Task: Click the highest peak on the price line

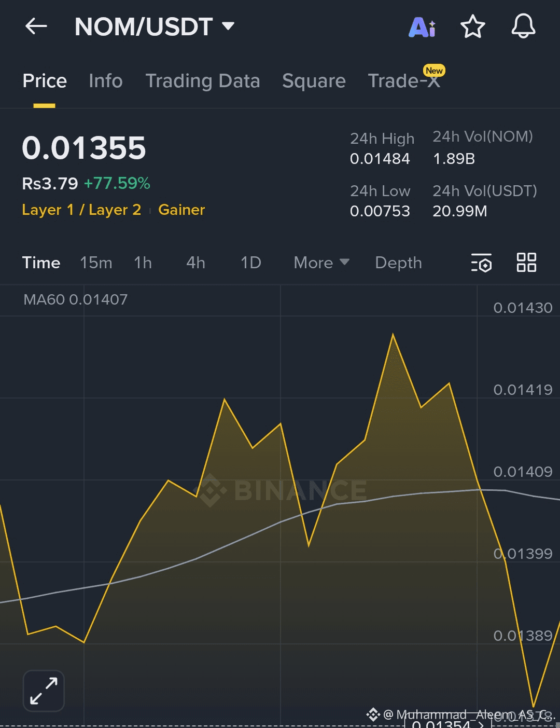Action: coord(393,335)
